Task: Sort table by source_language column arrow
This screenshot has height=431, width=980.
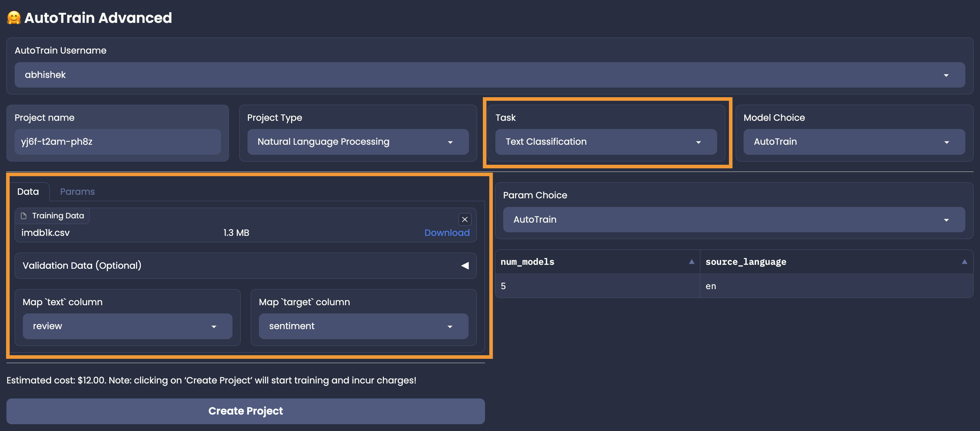Action: (964, 262)
